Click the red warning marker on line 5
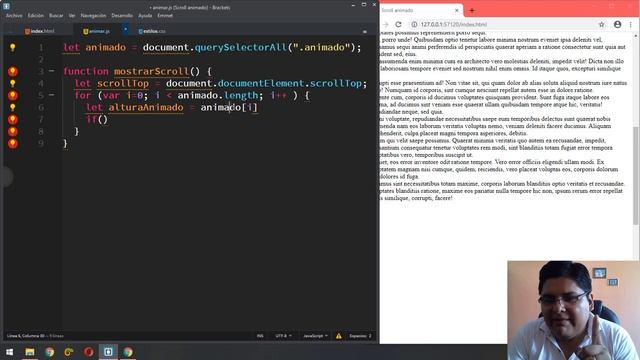The width and height of the screenshot is (640, 360). click(x=13, y=95)
